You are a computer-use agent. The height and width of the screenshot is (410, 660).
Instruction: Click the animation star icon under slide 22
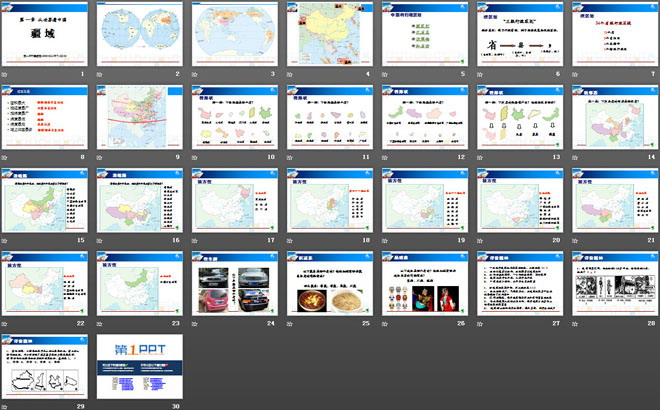[x=5, y=324]
